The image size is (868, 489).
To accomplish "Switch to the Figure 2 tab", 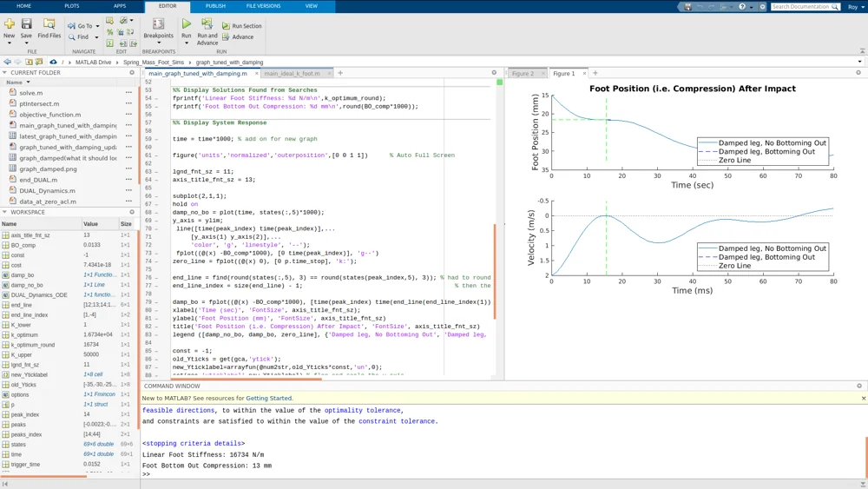I will pyautogui.click(x=523, y=73).
